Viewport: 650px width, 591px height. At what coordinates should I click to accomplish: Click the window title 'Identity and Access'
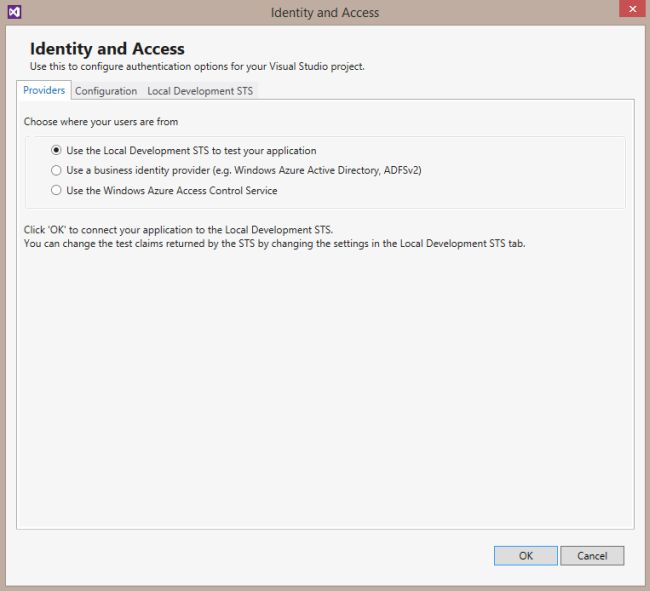point(325,12)
